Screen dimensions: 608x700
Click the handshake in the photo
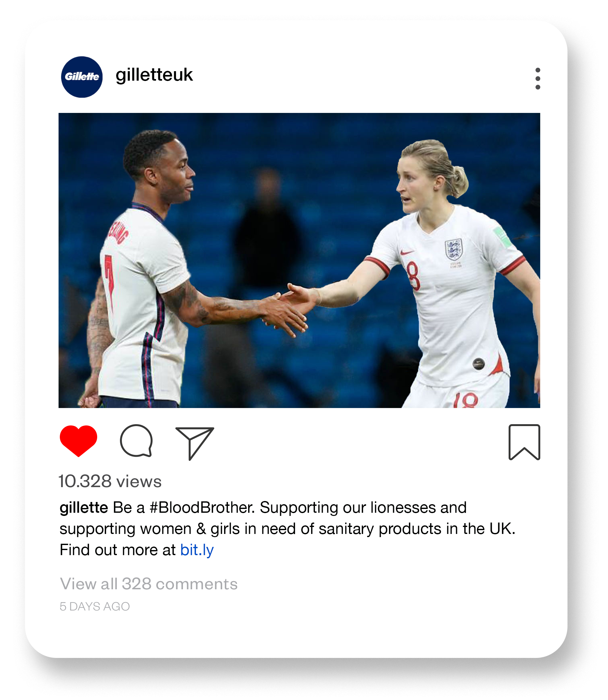pos(290,309)
